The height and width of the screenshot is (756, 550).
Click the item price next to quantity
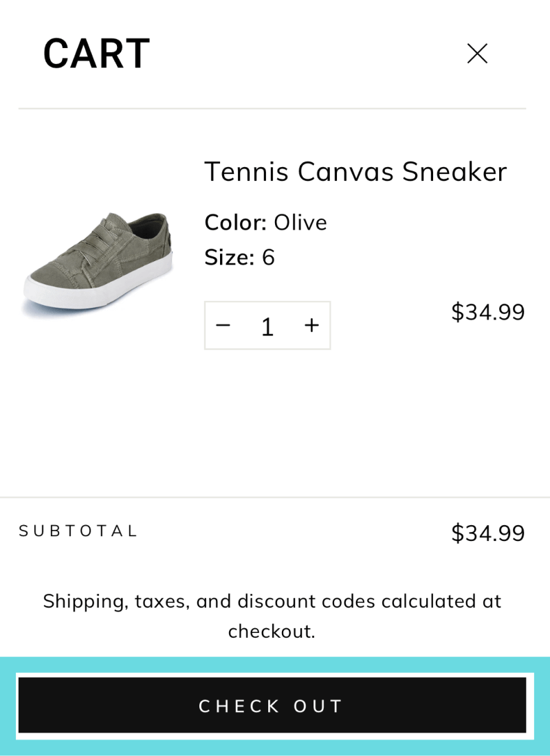tap(487, 312)
